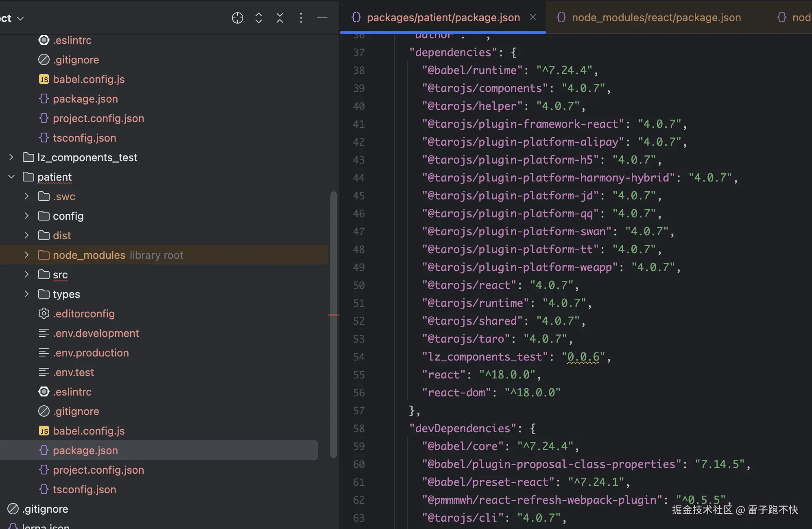The image size is (812, 529).
Task: Hide the project panel with the minimize icon
Action: [x=322, y=18]
